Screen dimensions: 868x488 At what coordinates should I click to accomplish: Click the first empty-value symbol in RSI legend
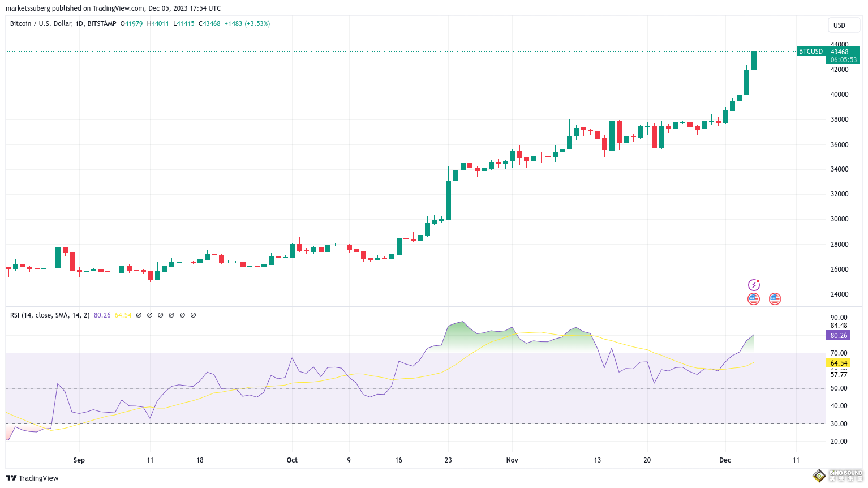tap(139, 315)
